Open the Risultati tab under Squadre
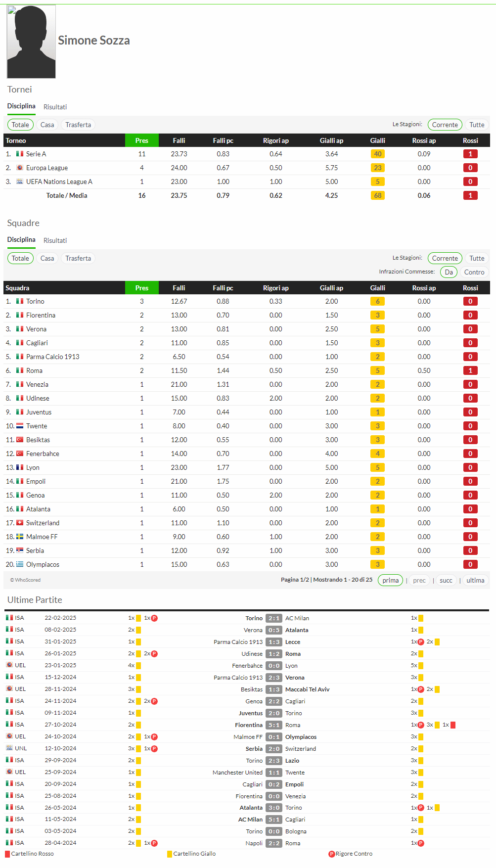The height and width of the screenshot is (868, 496). pyautogui.click(x=55, y=240)
